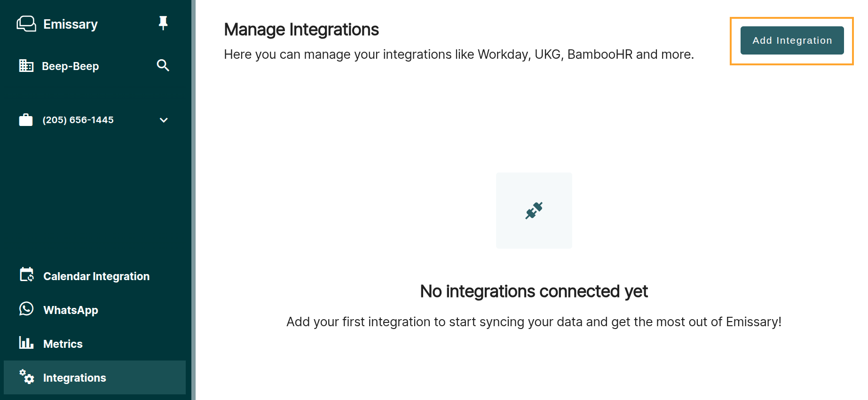Screen dimensions: 868x400
Task: Open the Metrics menu item
Action: 95,344
